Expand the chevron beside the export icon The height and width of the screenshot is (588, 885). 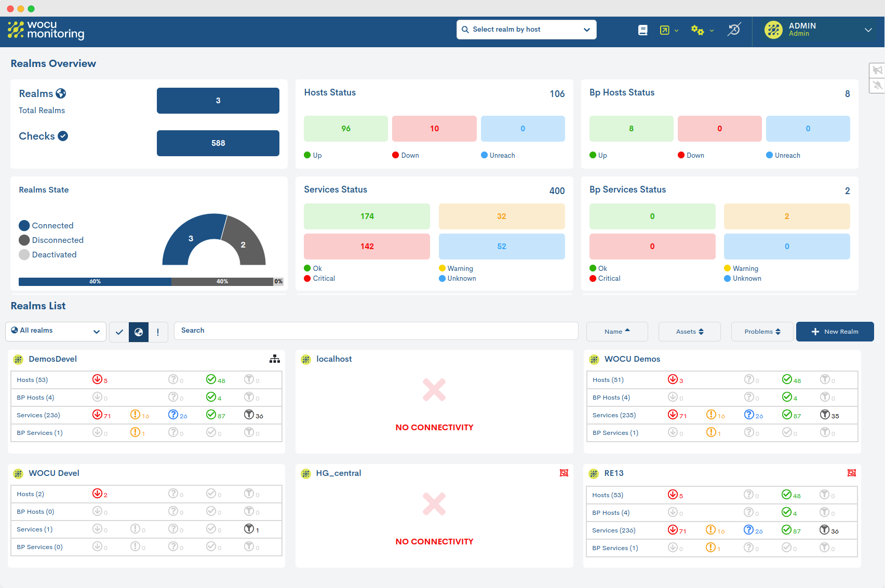(676, 31)
